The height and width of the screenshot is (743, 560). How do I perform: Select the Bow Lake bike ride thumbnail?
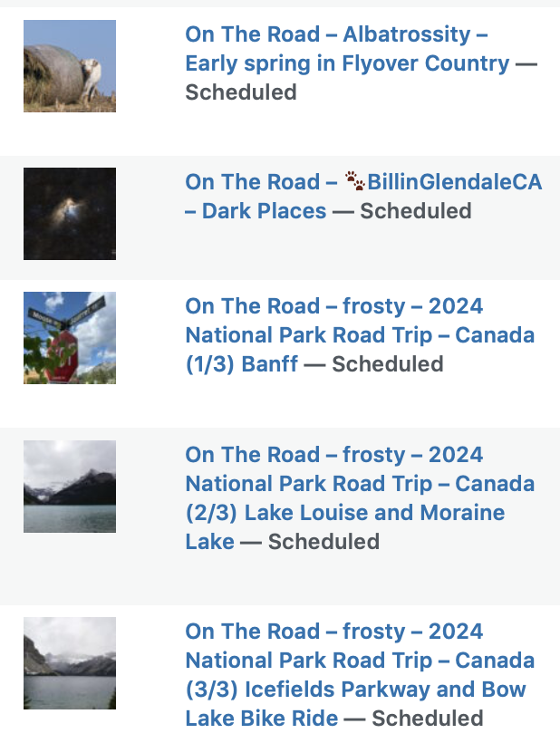pyautogui.click(x=70, y=663)
